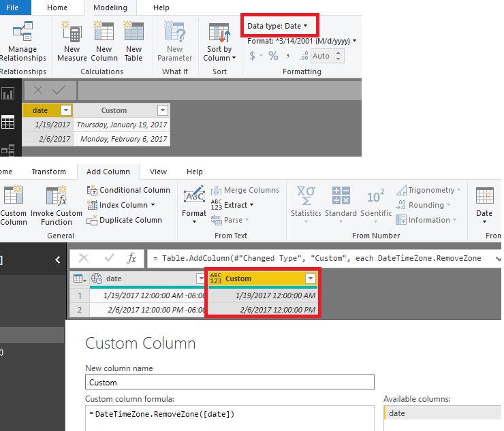Viewport: 504px width, 431px height.
Task: Open Custom Column dialog from ribbon
Action: coord(14,206)
